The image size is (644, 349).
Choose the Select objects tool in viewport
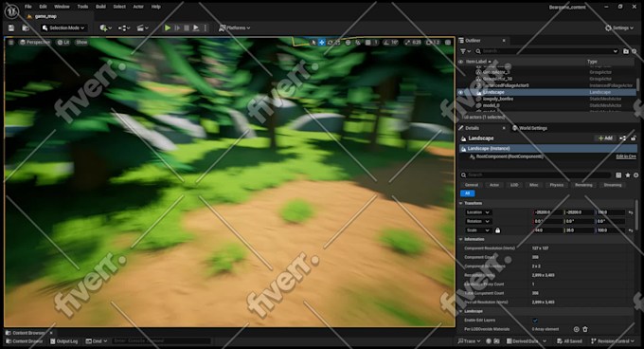pos(313,43)
